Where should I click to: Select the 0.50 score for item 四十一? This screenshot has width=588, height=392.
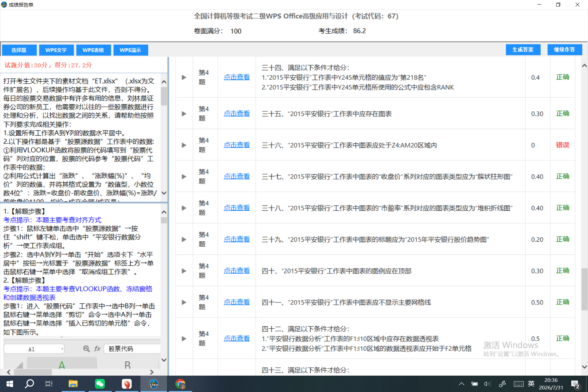click(537, 302)
